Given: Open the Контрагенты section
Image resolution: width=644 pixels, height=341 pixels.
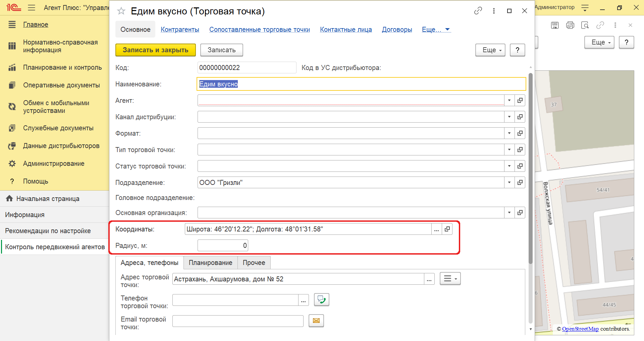Looking at the screenshot, I should coord(180,29).
